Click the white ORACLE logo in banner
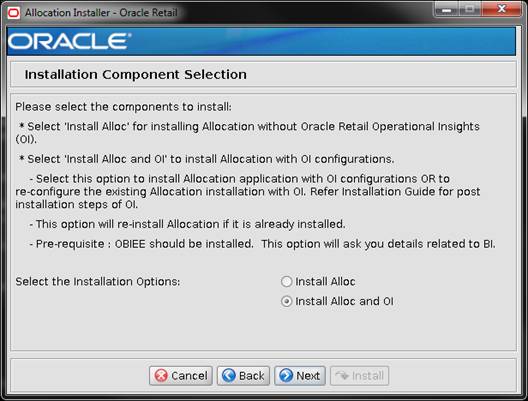Image resolution: width=528 pixels, height=401 pixels. [69, 41]
